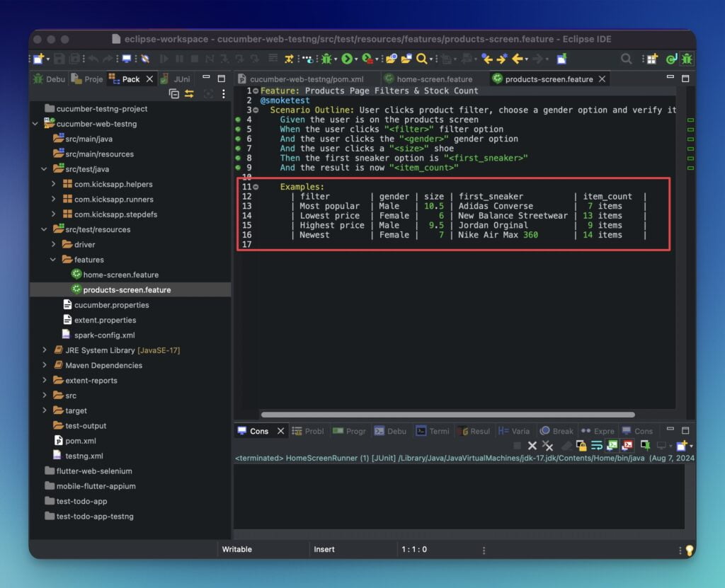
Task: Run the project with the green Run button
Action: pos(346,59)
